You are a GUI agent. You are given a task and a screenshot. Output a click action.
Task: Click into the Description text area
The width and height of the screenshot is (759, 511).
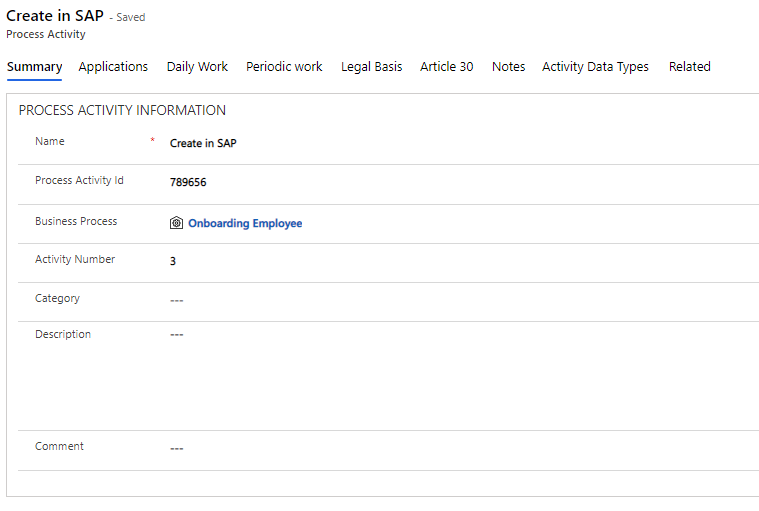[x=400, y=370]
